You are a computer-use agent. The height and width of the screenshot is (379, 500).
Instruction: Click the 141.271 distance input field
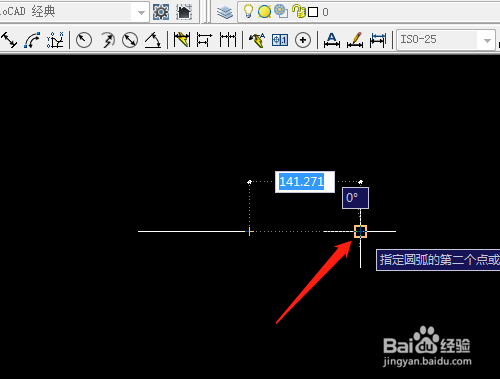[x=305, y=182]
